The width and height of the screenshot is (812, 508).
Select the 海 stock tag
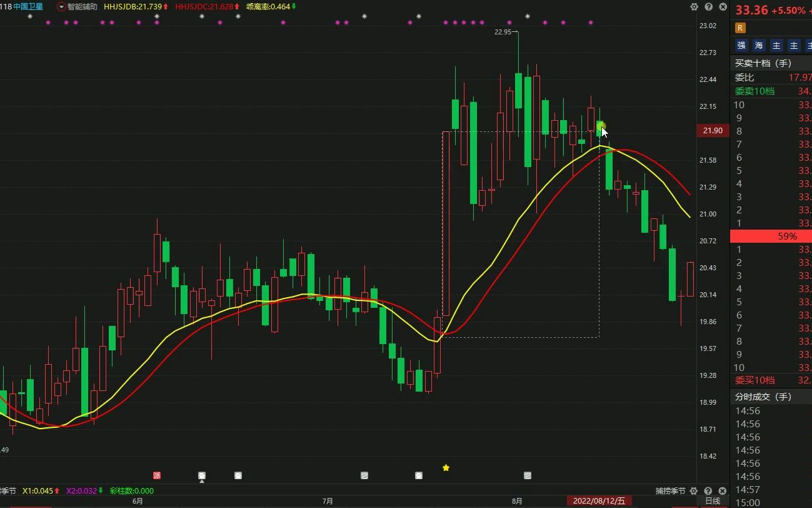click(759, 46)
